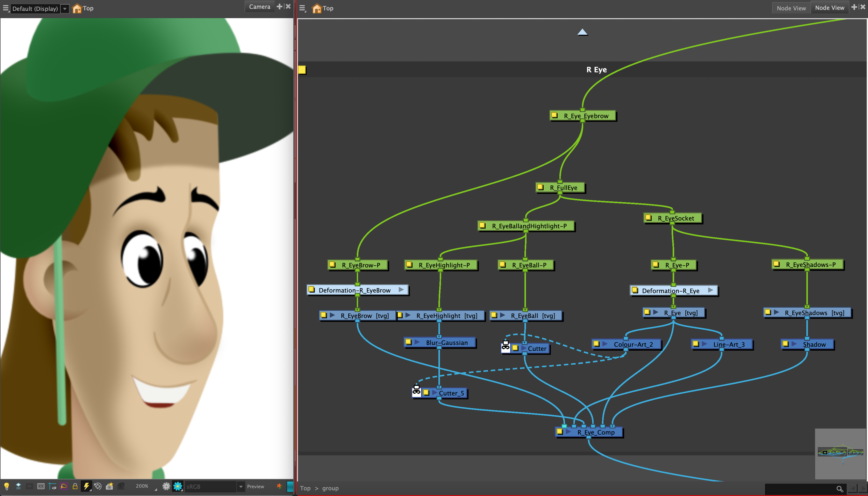This screenshot has width=868, height=496.
Task: Expand the Deformation-R_EyeBrow group arrow
Action: pos(401,290)
